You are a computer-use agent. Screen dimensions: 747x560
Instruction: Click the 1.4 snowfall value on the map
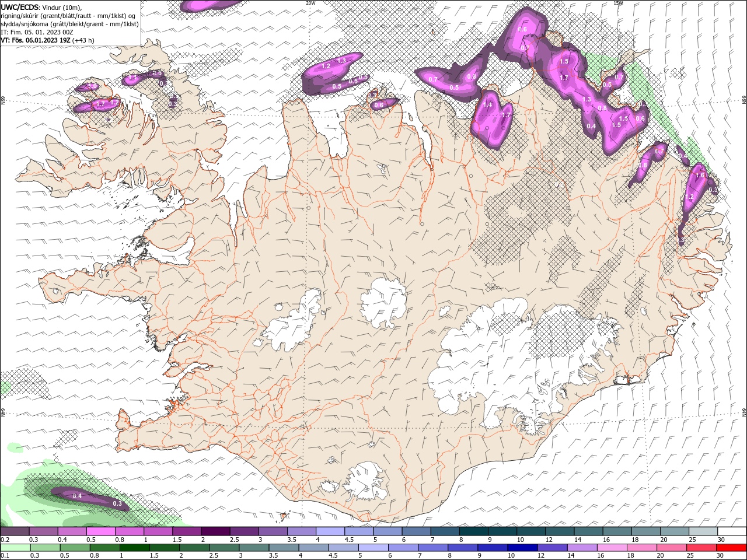point(488,104)
